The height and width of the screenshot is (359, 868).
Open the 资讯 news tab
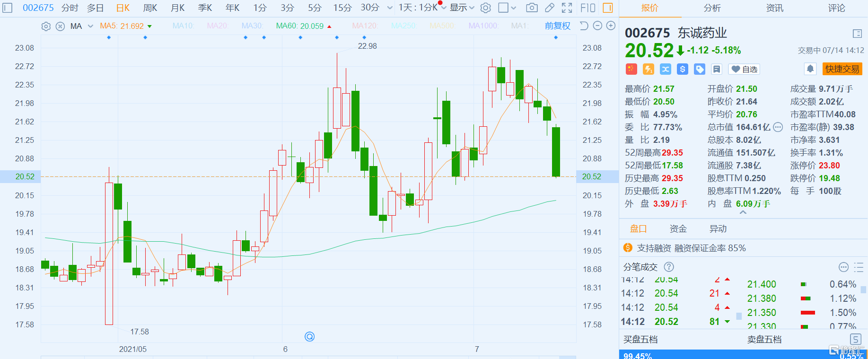click(x=774, y=8)
